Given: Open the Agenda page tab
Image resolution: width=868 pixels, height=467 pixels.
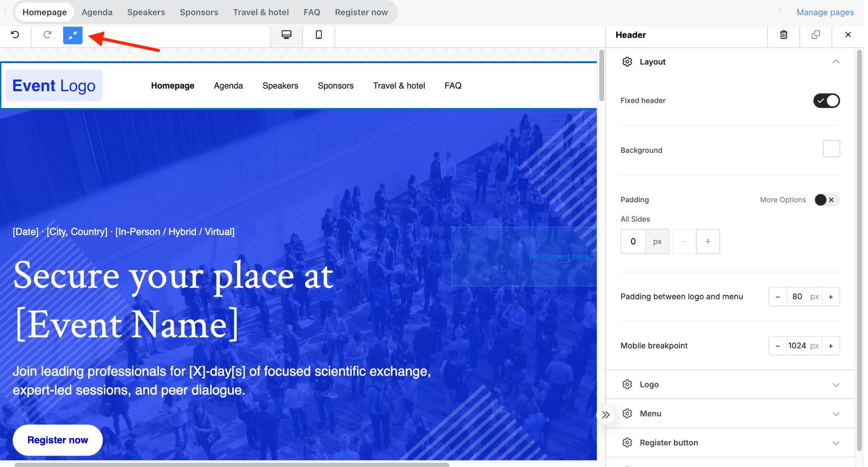Looking at the screenshot, I should [97, 12].
